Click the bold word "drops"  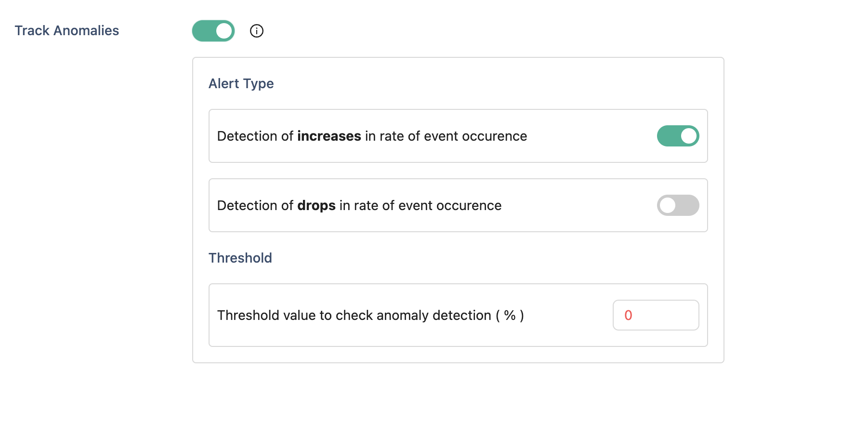point(316,206)
